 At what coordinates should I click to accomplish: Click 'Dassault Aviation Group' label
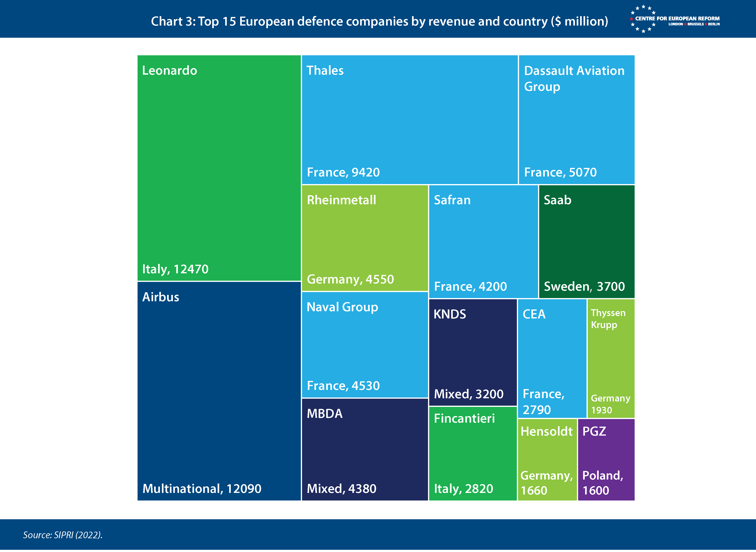pos(574,78)
